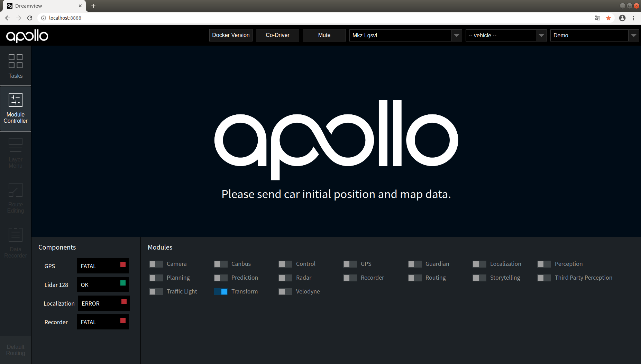Toggle the Canbus module switch
The height and width of the screenshot is (364, 641).
pyautogui.click(x=221, y=264)
